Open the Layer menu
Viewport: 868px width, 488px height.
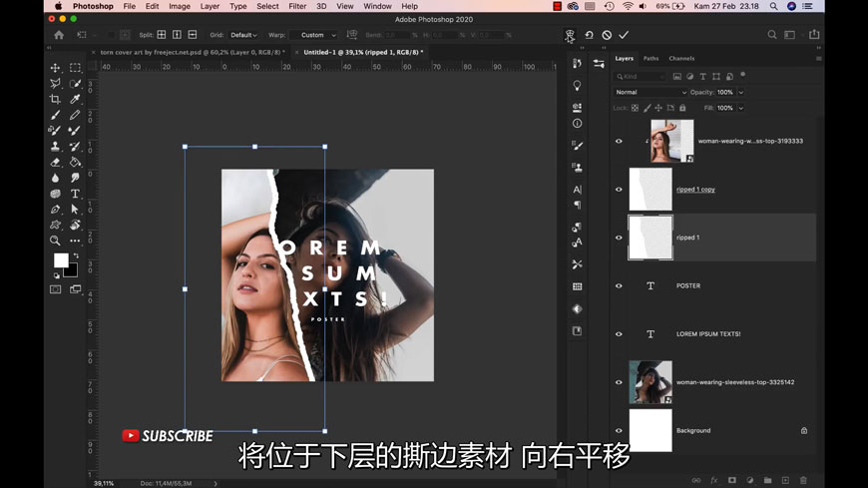(210, 6)
